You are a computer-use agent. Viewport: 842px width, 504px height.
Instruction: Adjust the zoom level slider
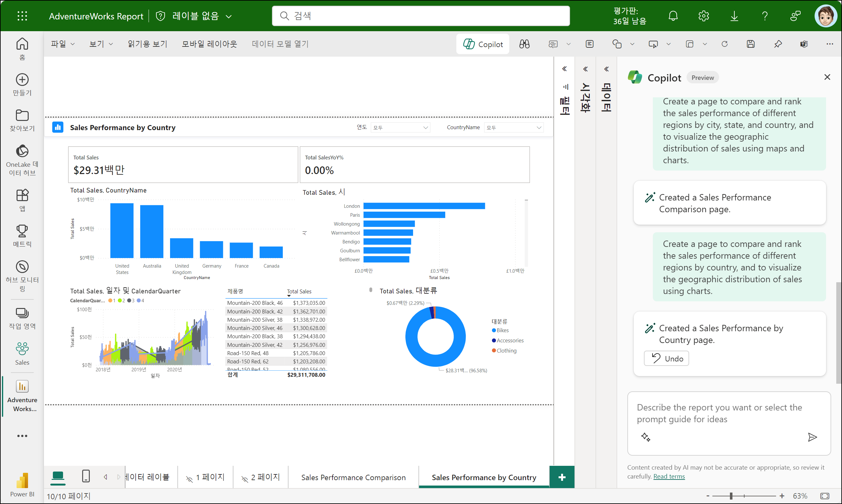pyautogui.click(x=731, y=496)
